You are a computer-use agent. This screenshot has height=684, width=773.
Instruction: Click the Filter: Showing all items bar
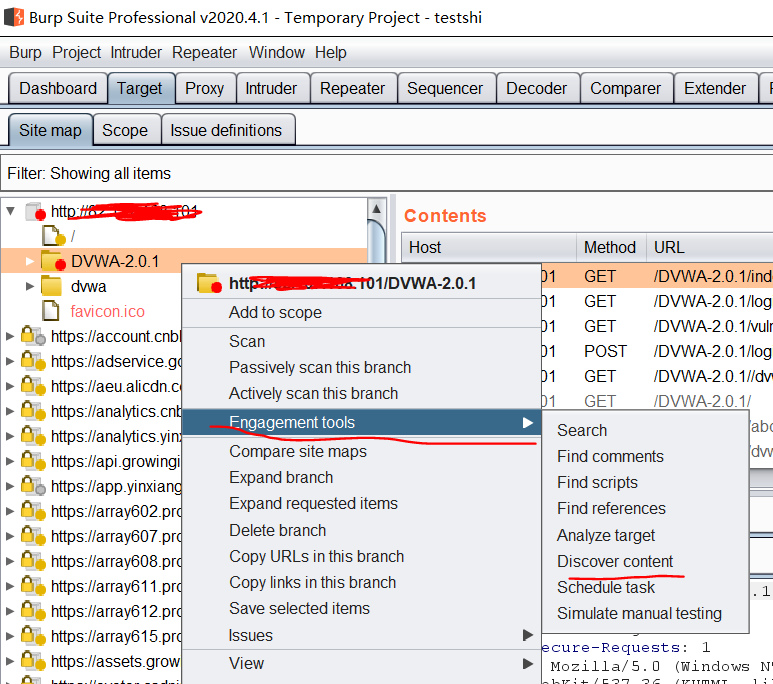386,173
